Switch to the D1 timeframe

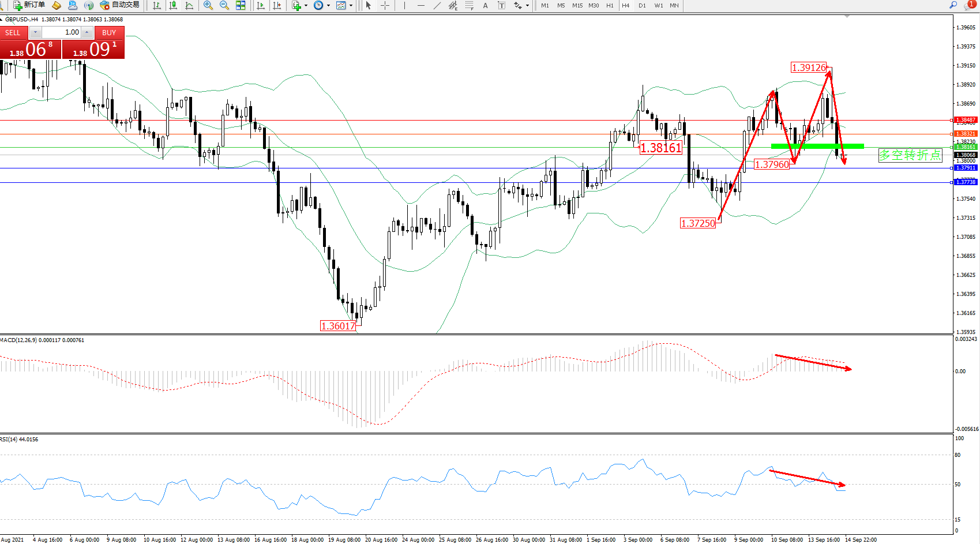642,5
